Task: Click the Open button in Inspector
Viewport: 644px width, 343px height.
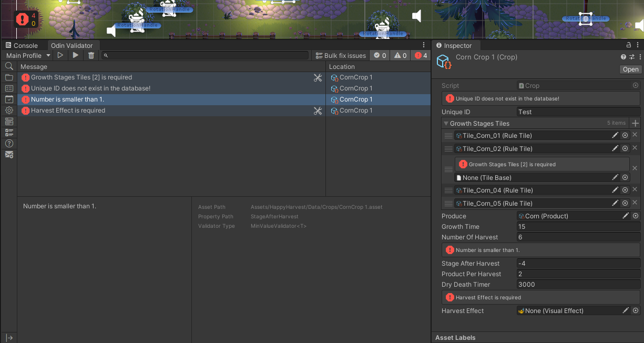Action: pyautogui.click(x=630, y=69)
